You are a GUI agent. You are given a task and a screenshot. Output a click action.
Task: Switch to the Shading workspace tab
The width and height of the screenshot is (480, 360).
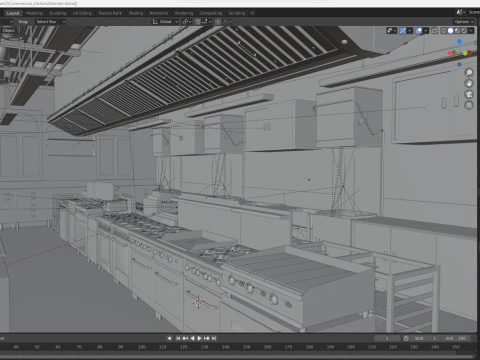pos(136,13)
